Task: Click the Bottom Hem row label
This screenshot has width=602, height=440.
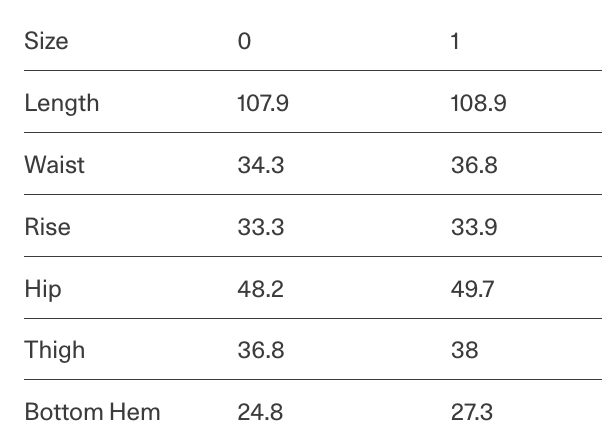Action: point(93,412)
